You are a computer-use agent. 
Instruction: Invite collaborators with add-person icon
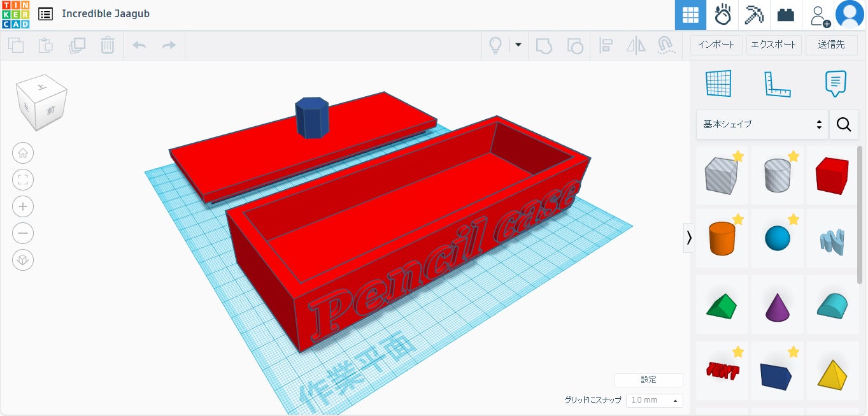tap(819, 15)
